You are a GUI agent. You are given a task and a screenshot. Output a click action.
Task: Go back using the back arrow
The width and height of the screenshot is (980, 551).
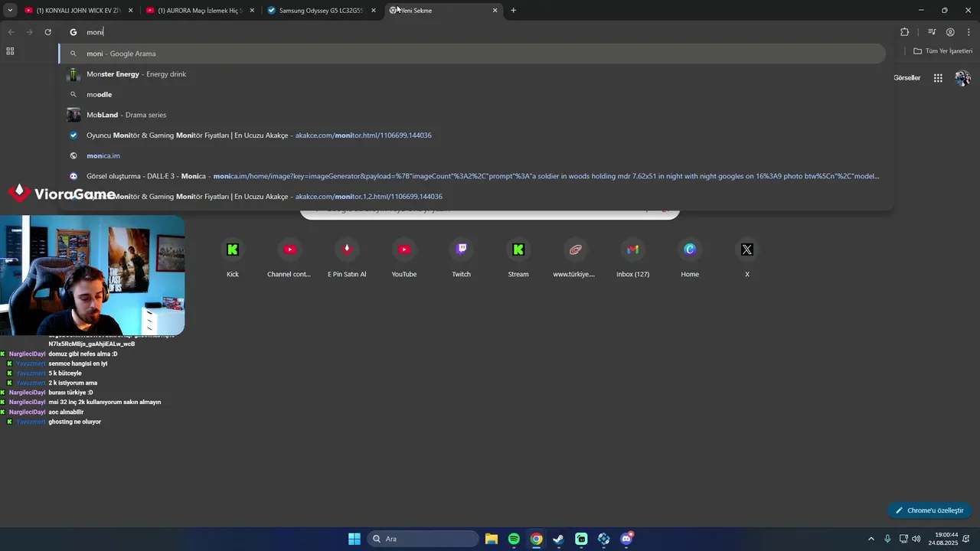(11, 32)
